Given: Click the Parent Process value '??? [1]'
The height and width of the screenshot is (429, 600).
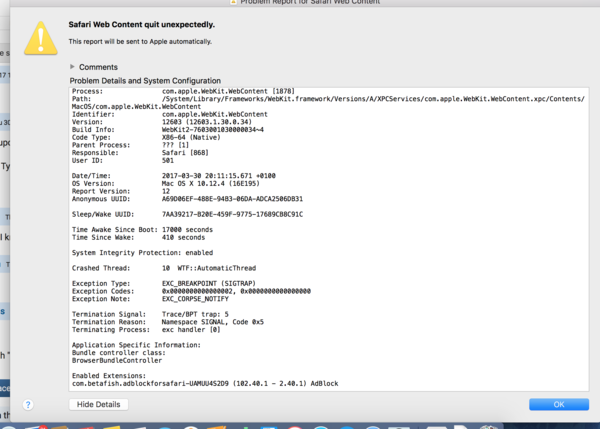Looking at the screenshot, I should tap(175, 145).
